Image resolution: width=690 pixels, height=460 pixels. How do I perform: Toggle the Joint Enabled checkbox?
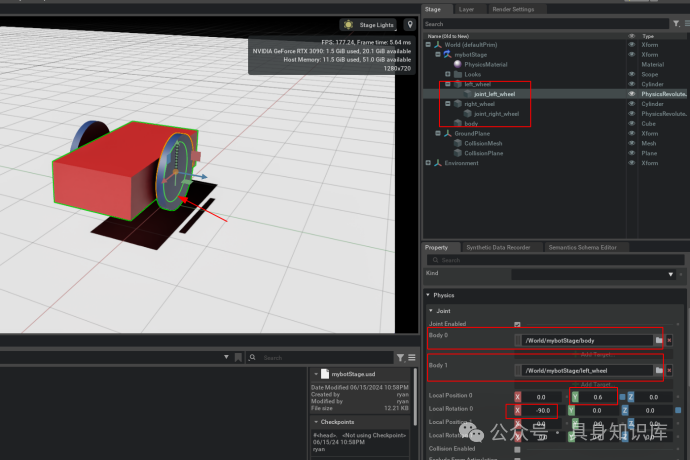click(x=517, y=325)
